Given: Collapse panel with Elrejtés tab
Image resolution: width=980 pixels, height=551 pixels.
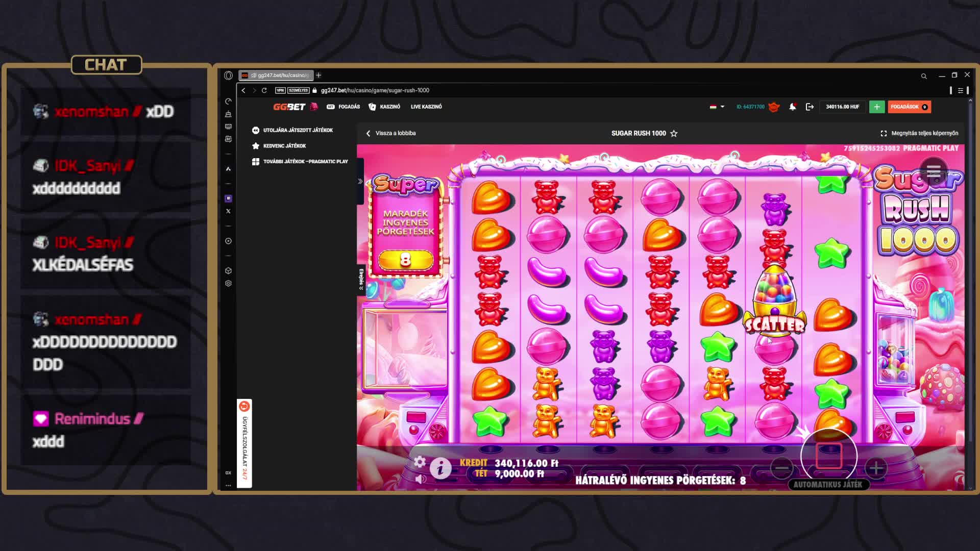Looking at the screenshot, I should (x=361, y=280).
